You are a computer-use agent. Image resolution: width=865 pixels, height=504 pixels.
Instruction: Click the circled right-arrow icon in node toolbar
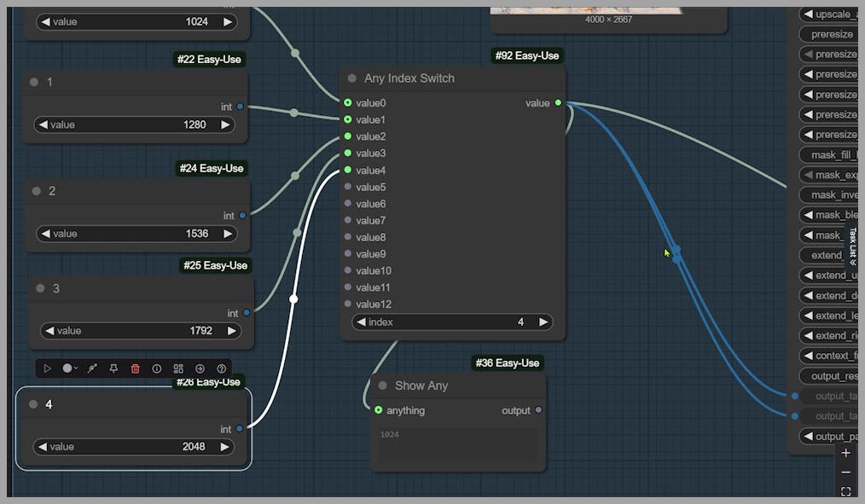(200, 368)
